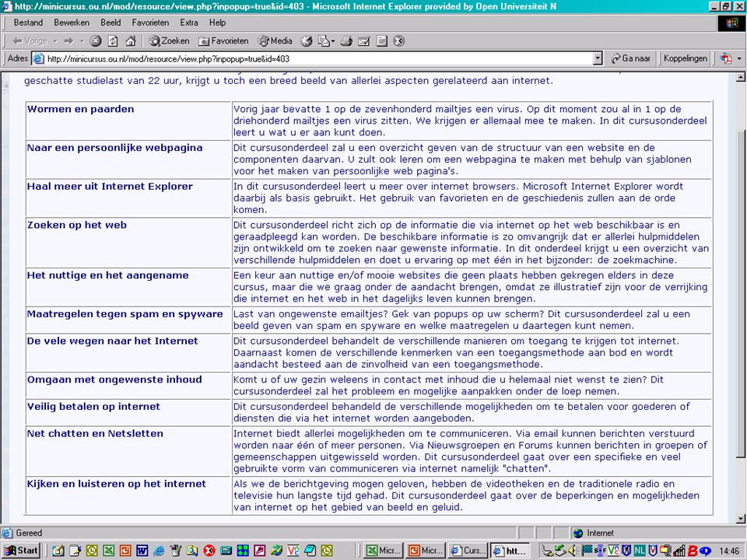The image size is (747, 560).
Task: Click the 'Zoeken op het web' title
Action: click(x=77, y=225)
